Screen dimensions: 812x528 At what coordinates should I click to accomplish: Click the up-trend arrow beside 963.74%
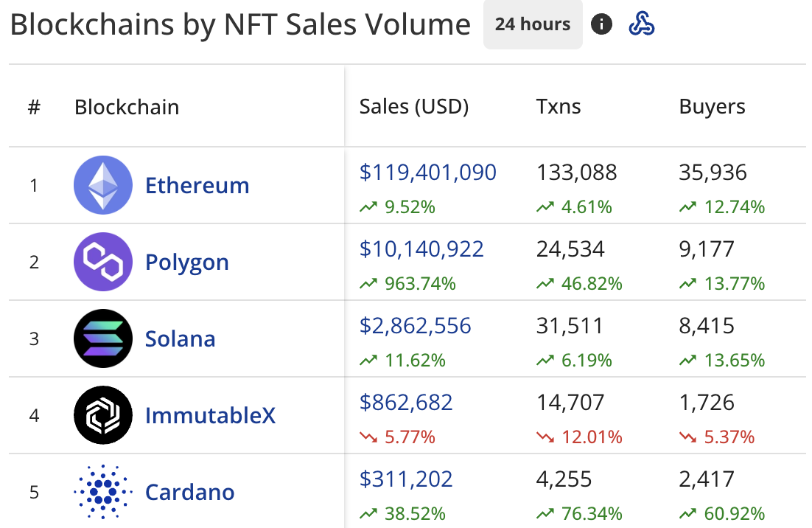368,284
